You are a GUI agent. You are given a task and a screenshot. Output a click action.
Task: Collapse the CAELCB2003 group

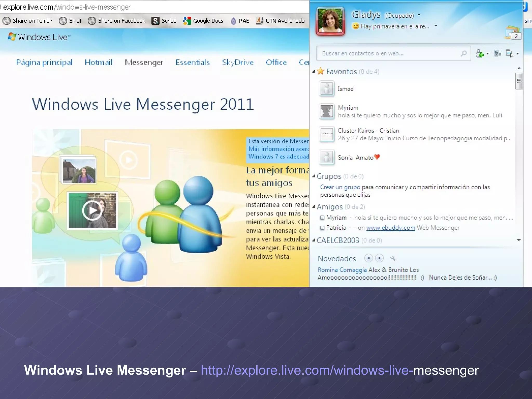click(x=314, y=240)
